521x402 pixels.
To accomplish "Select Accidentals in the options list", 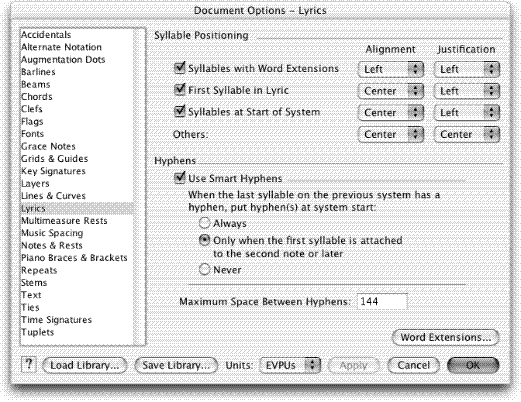I will [x=46, y=35].
